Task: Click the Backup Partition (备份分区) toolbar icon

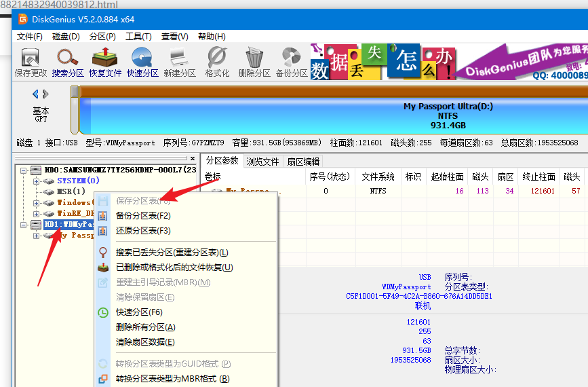Action: pos(292,61)
